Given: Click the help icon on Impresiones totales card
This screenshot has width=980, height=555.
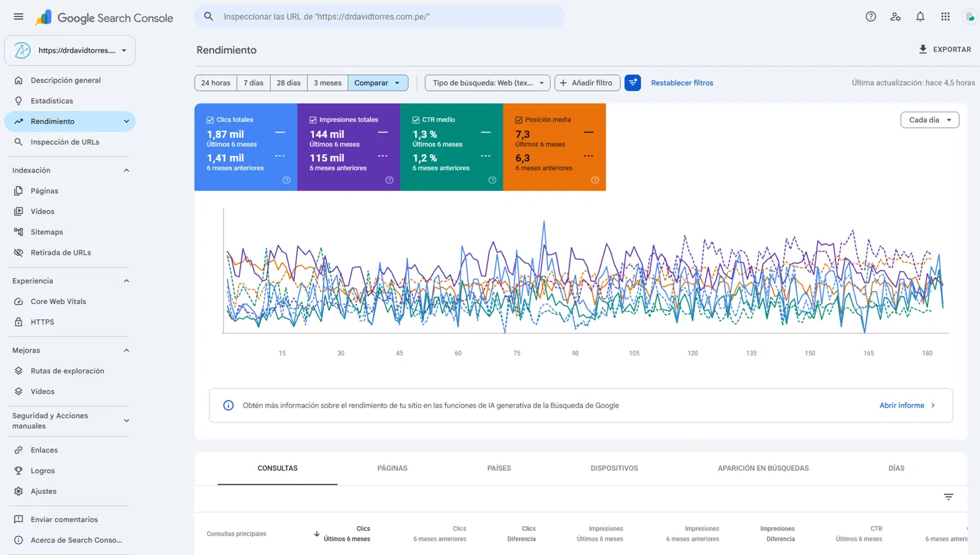Looking at the screenshot, I should (389, 180).
